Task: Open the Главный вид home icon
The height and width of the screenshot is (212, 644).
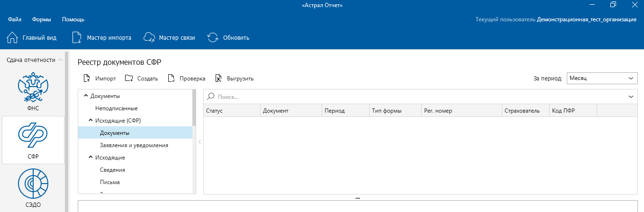Action: coord(12,38)
